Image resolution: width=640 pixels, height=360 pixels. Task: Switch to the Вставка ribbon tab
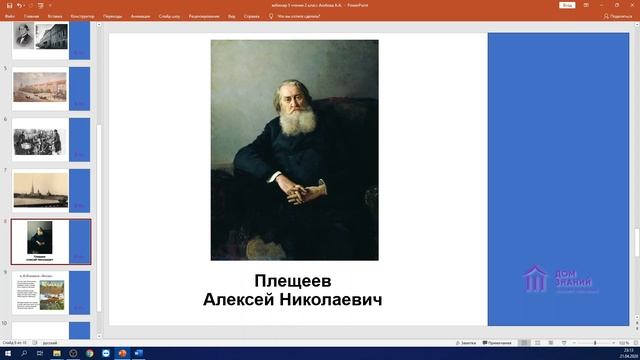55,16
